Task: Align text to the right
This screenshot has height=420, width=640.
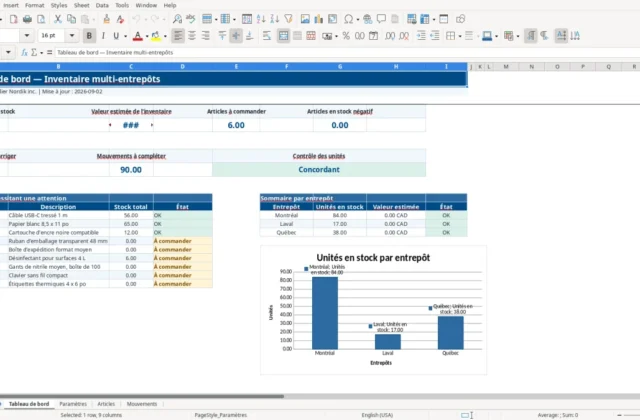Action: coord(205,36)
